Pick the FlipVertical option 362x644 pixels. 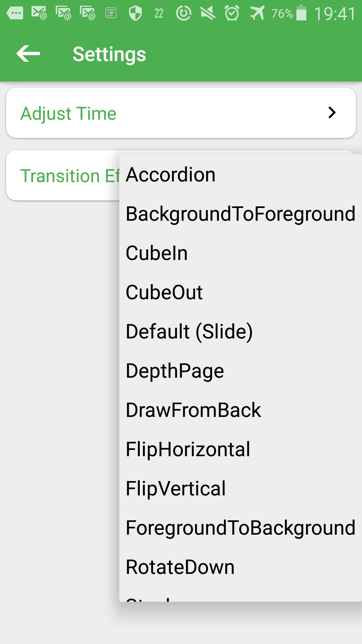pos(241,488)
